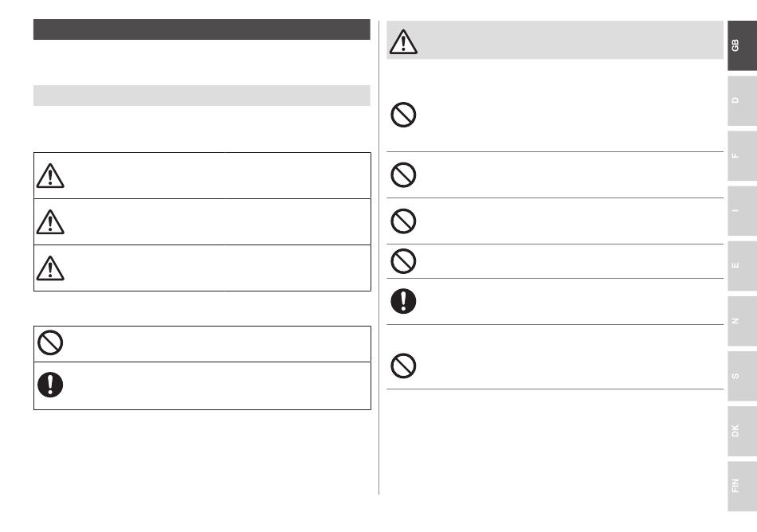Click the warning triangle in the first table row

tap(50, 175)
